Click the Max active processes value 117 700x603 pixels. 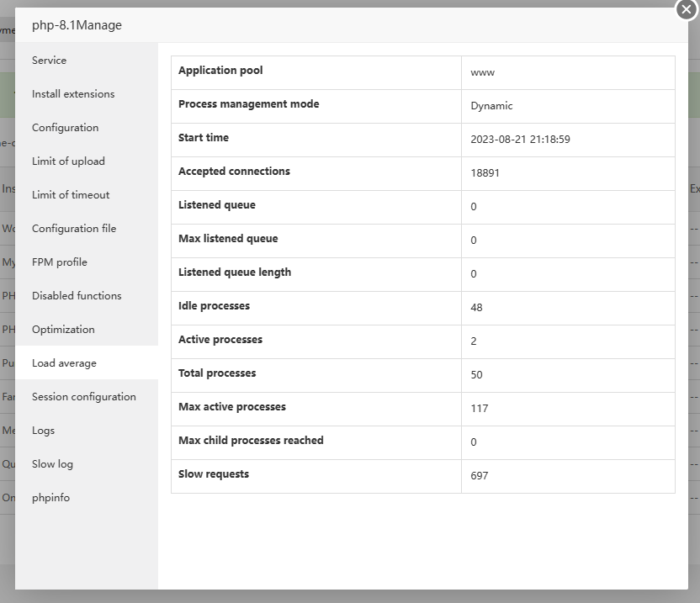point(480,409)
